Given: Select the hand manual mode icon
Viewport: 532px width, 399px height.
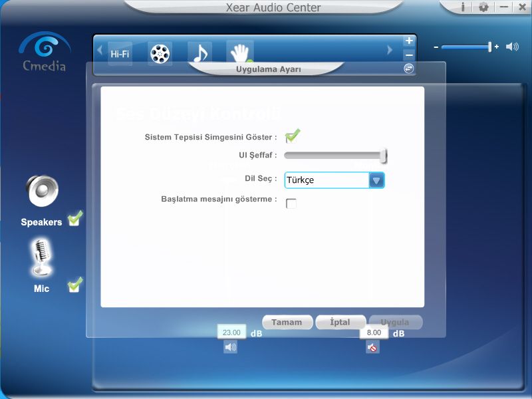Looking at the screenshot, I should click(x=240, y=53).
